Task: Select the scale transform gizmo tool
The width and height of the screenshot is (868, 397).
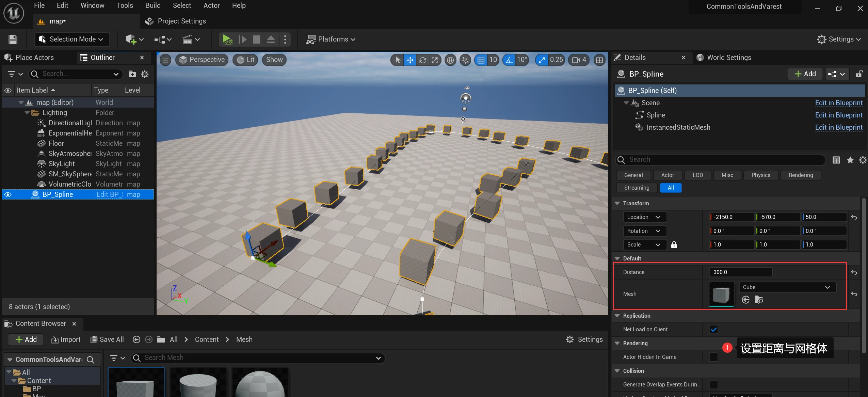Action: pyautogui.click(x=435, y=60)
